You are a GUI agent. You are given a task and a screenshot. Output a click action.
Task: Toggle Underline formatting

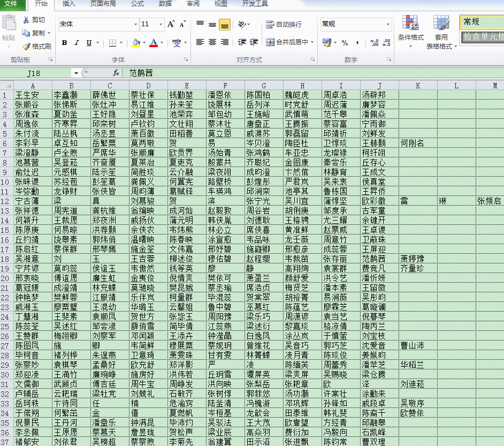click(89, 43)
